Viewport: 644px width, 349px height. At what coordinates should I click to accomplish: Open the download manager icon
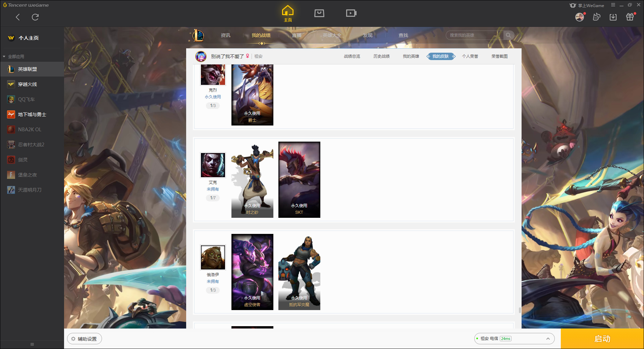[613, 17]
